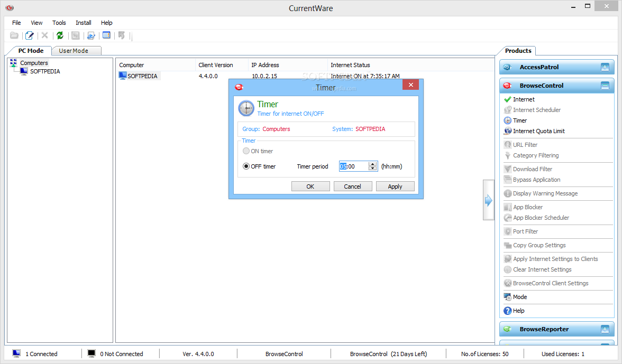Image resolution: width=622 pixels, height=364 pixels.
Task: Open the URL Filter item
Action: point(520,145)
